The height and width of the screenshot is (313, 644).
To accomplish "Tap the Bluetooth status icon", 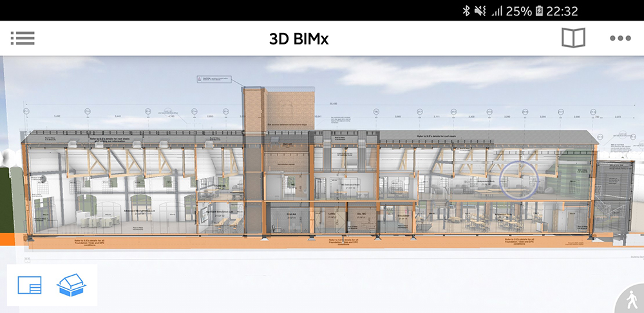I will point(466,11).
